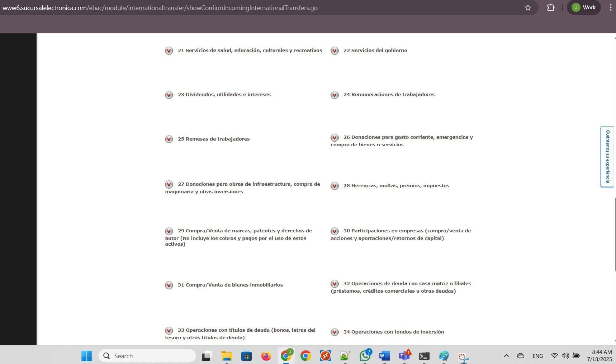
Task: Expand option 26 Donaciones para gasto corriente
Action: coord(335,137)
